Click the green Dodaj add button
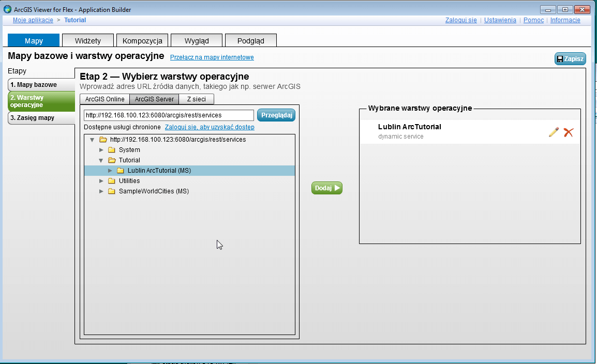The height and width of the screenshot is (364, 597). 327,188
